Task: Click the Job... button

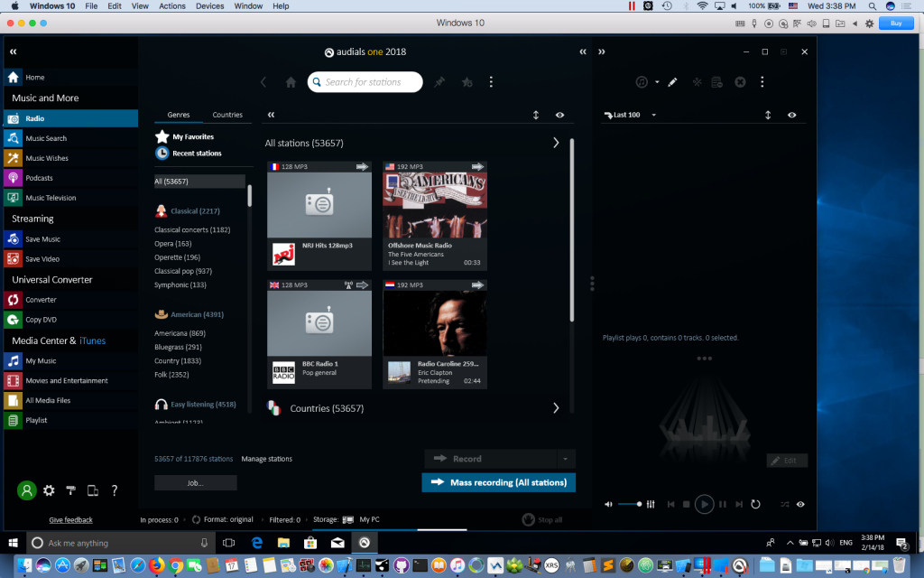Action: 196,482
